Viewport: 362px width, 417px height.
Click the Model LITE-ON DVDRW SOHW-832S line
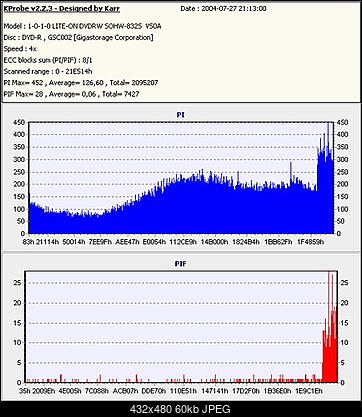tap(83, 26)
